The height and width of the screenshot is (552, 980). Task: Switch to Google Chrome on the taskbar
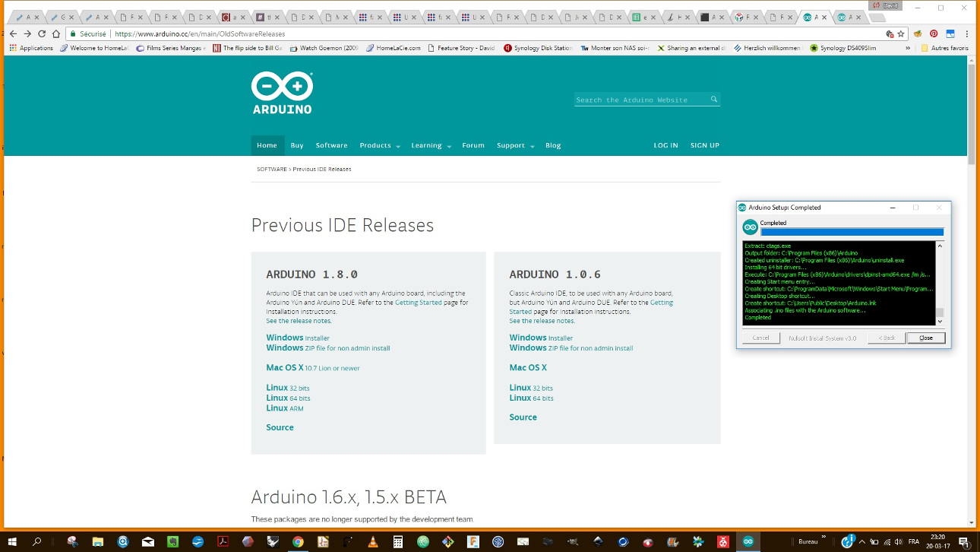[x=298, y=541]
